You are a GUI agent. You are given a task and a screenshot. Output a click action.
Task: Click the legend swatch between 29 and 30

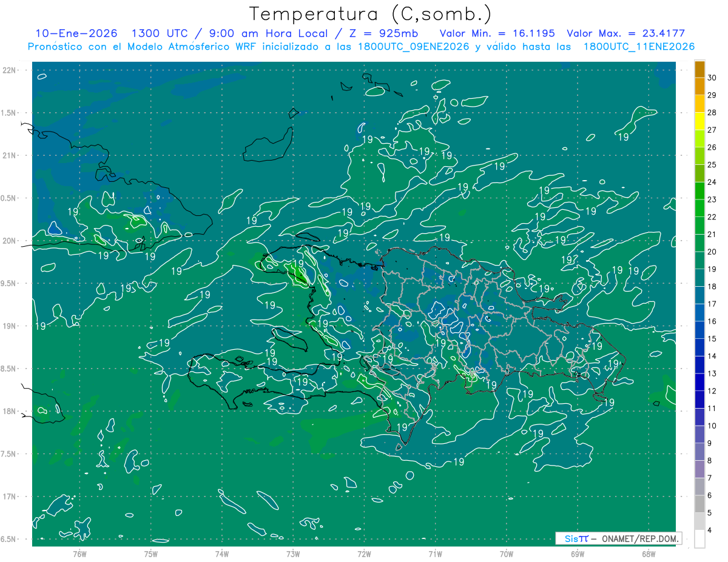coord(699,87)
